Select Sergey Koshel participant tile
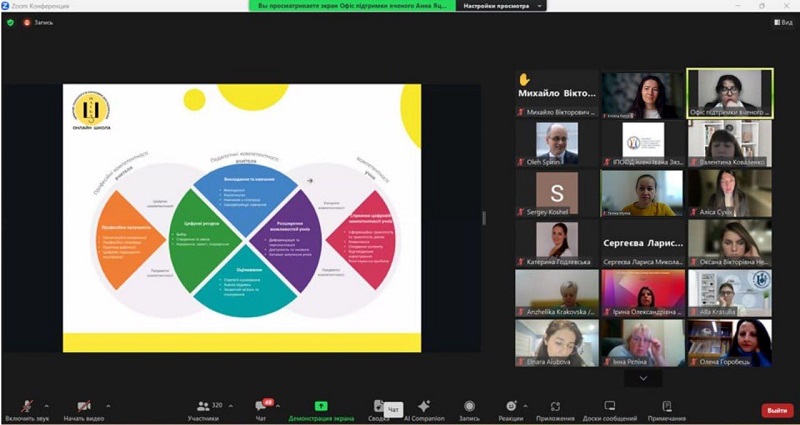Image resolution: width=800 pixels, height=425 pixels. pyautogui.click(x=557, y=193)
